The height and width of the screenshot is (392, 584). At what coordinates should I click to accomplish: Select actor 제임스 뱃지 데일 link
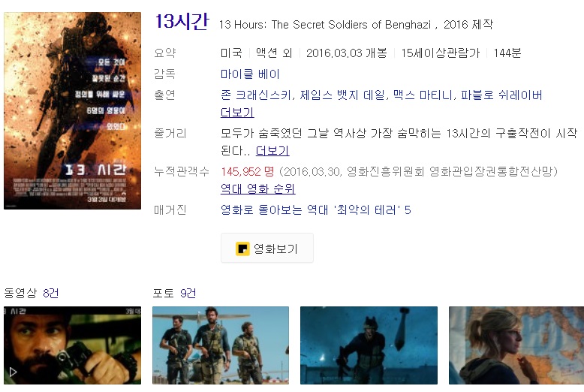click(342, 95)
